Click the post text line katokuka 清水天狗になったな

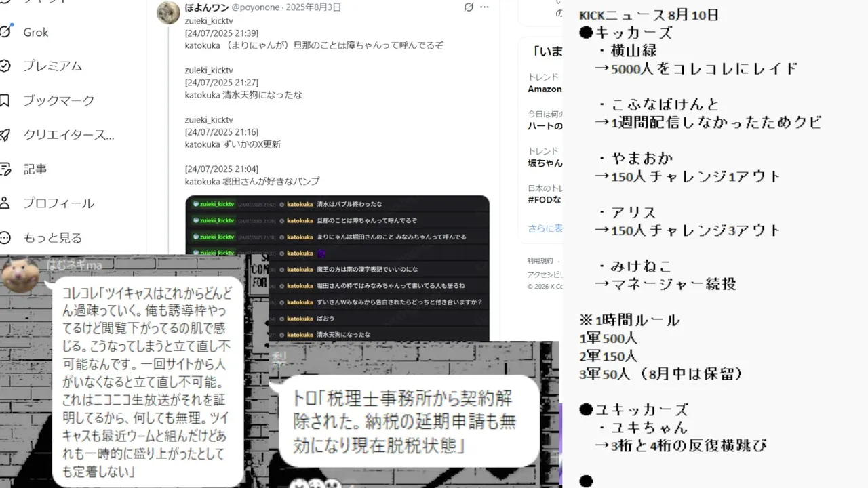243,95
